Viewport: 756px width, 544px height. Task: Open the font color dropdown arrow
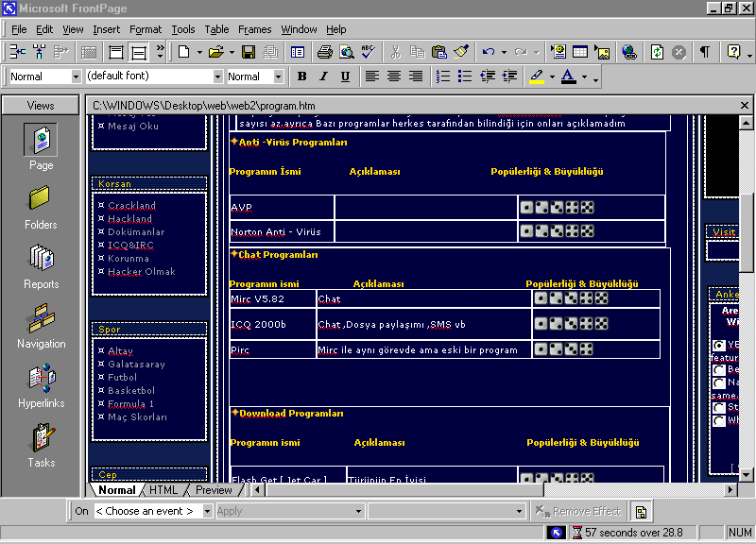pos(584,76)
